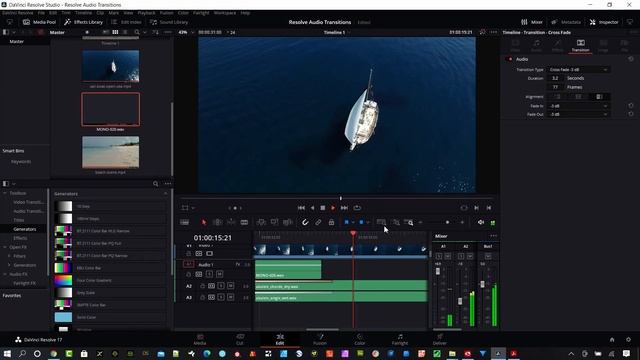Open the Transition Type dropdown
640x360 pixels.
pyautogui.click(x=578, y=70)
